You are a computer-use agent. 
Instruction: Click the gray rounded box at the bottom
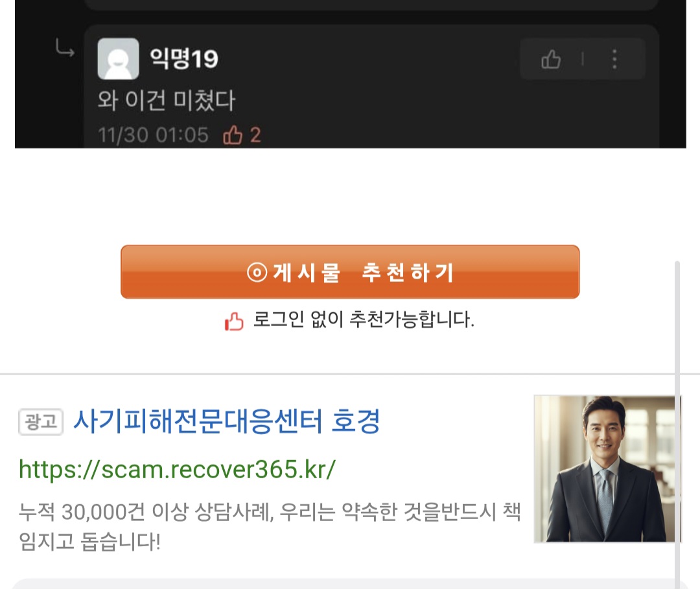344,584
